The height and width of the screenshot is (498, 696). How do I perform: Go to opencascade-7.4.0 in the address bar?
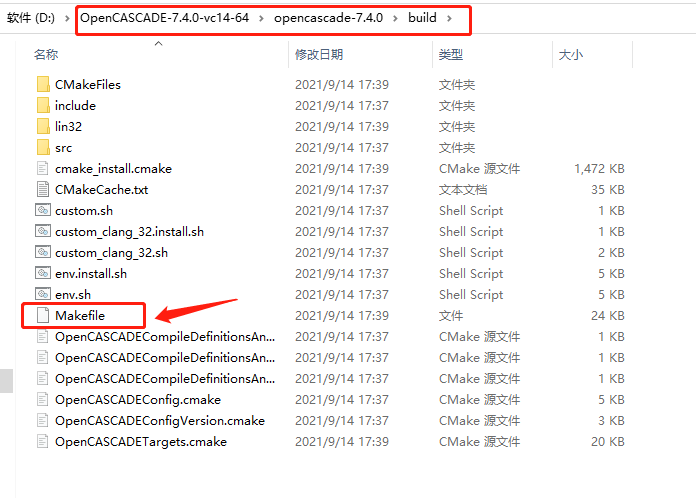[x=328, y=18]
